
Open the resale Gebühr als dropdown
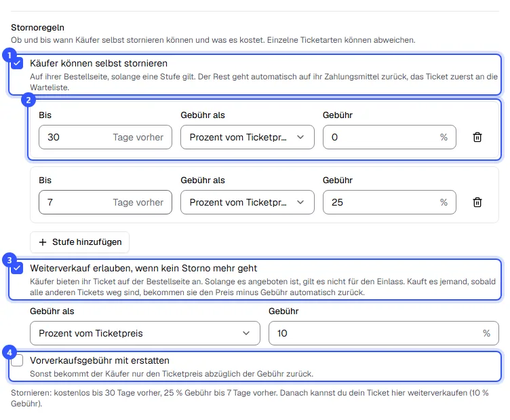pos(145,333)
